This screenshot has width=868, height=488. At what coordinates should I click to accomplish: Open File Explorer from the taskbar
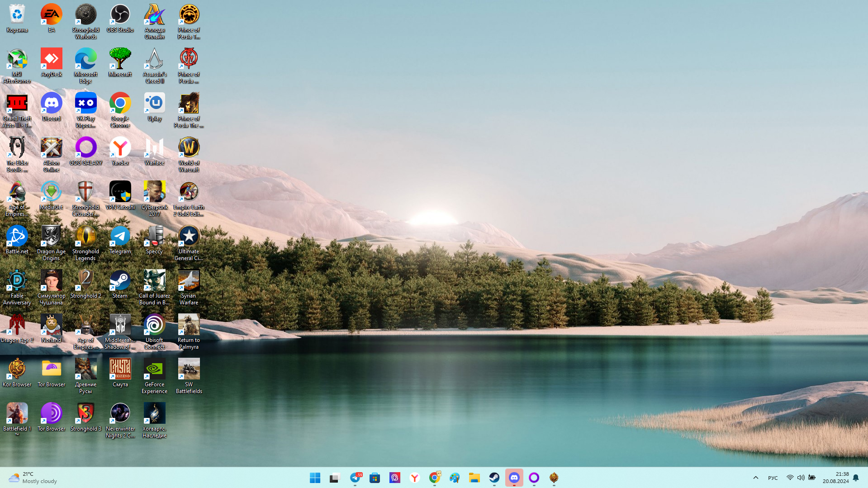474,478
